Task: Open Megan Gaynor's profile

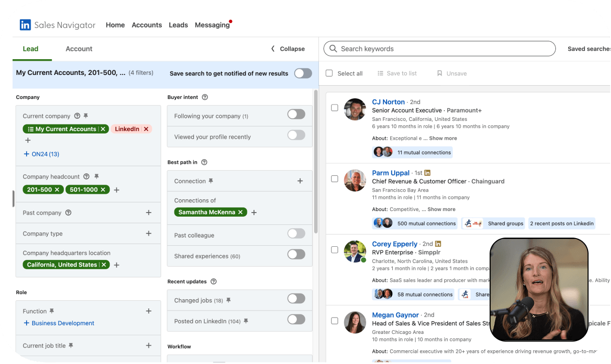Action: coord(395,315)
